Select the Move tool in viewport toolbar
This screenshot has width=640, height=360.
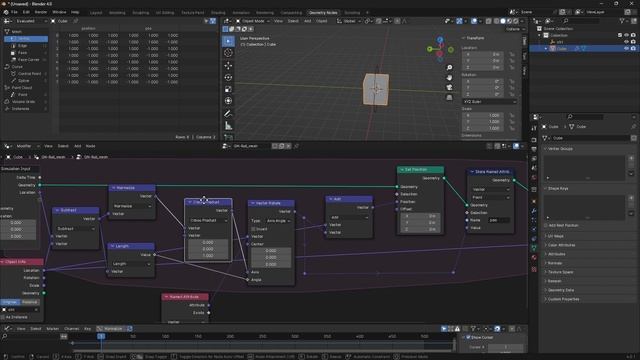[x=228, y=65]
